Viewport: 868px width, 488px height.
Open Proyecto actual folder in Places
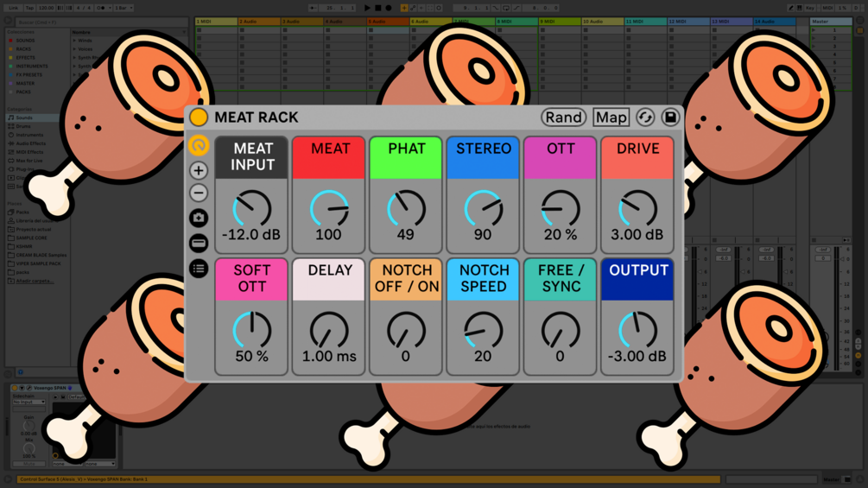(33, 229)
